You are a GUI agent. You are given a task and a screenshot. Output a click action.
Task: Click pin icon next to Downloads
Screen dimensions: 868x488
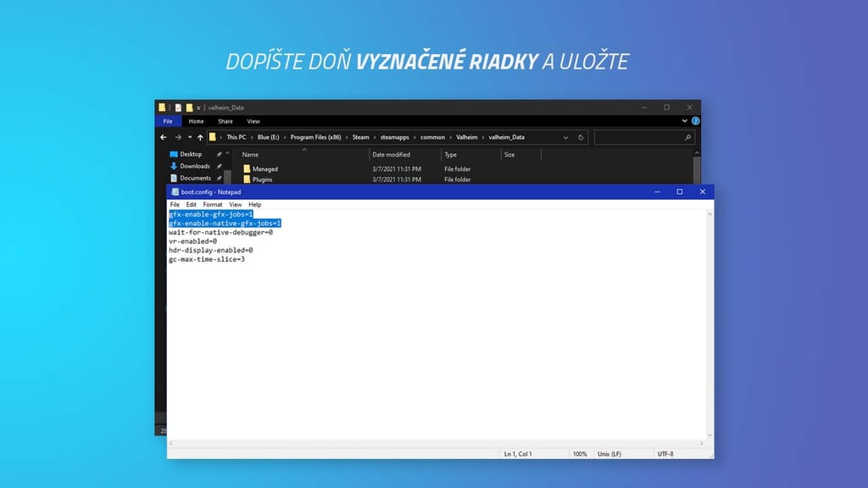click(219, 166)
